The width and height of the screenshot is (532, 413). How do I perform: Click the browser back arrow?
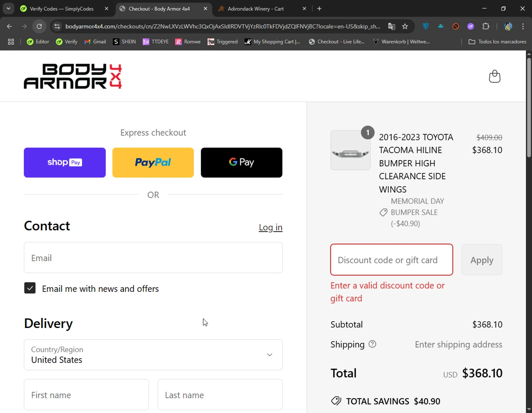point(10,26)
